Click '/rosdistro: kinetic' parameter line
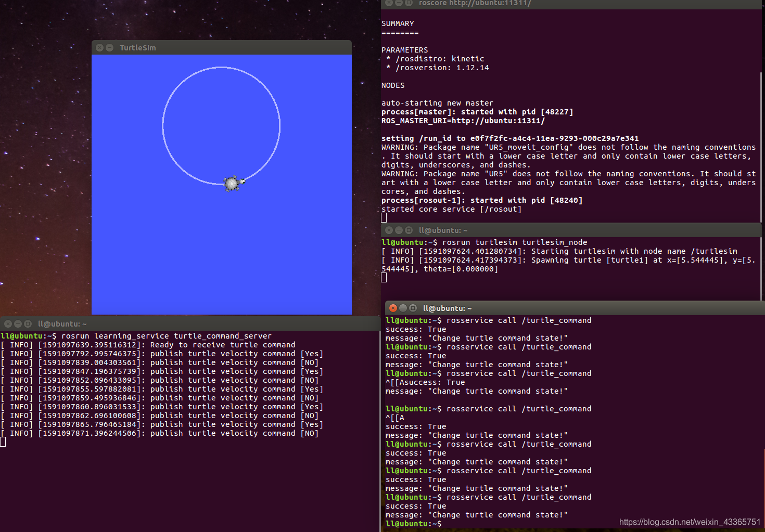This screenshot has height=532, width=765. click(x=435, y=59)
